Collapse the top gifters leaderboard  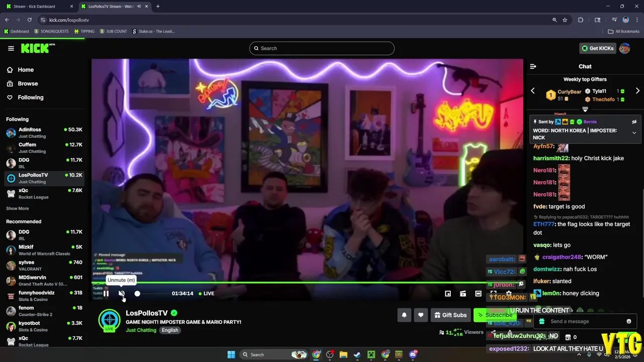(585, 109)
